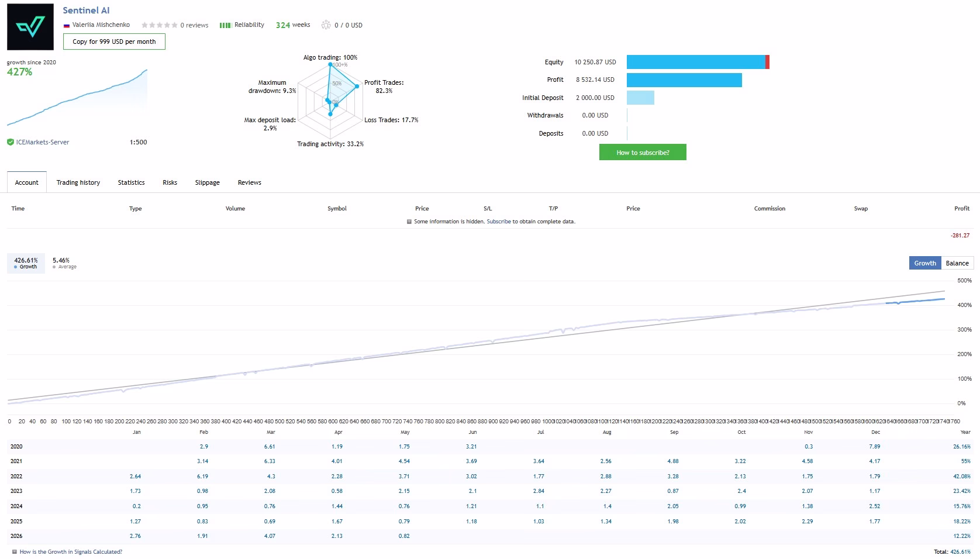Open the Statistics tab

pos(131,182)
